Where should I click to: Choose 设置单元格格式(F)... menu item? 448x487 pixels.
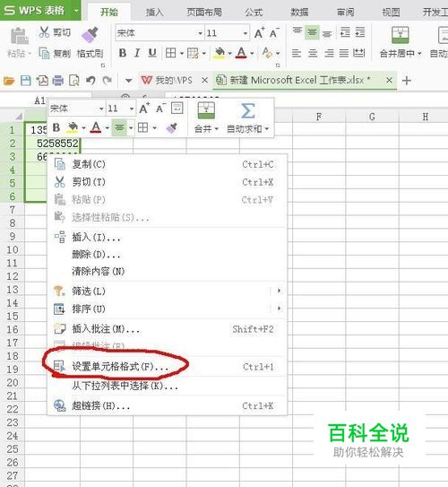coord(167,367)
